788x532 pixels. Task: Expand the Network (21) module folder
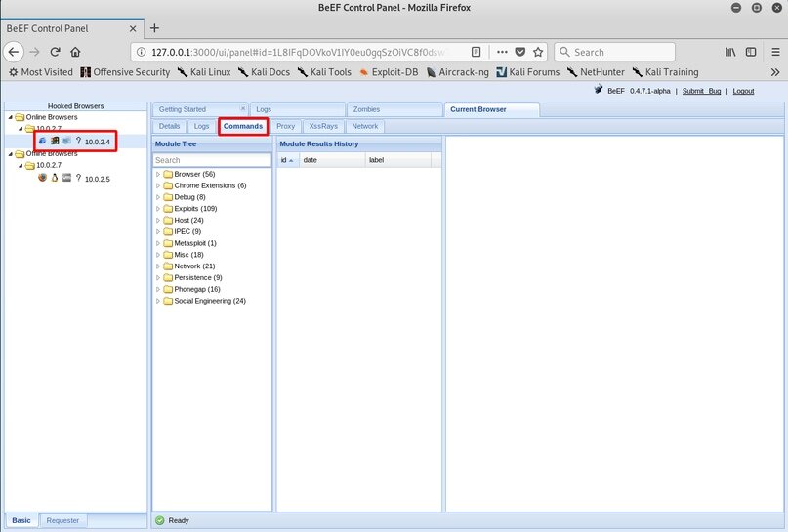(x=158, y=266)
